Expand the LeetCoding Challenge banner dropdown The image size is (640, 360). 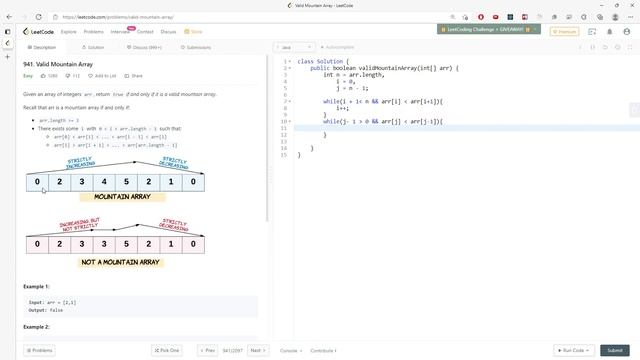tap(535, 29)
